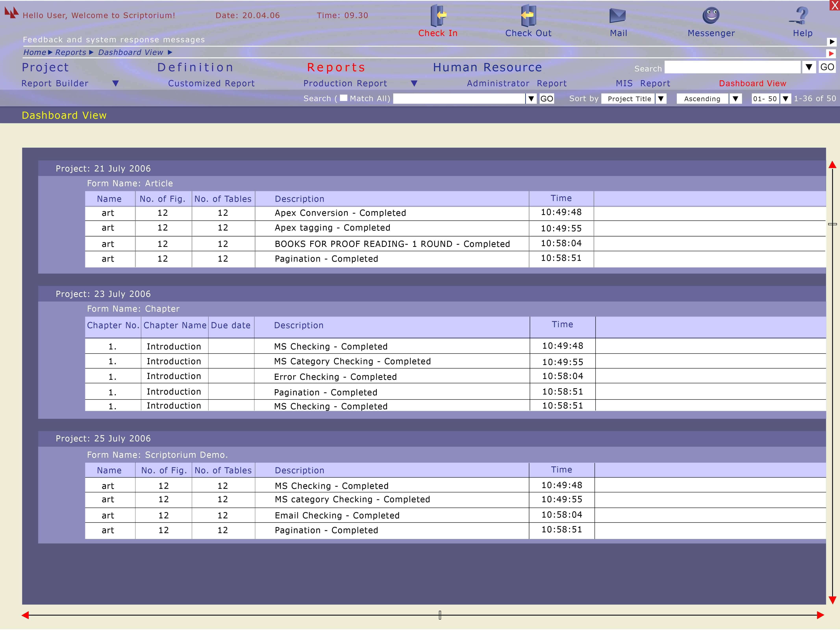Viewport: 840px width, 630px height.
Task: Expand the Report Builder dropdown arrow
Action: [x=116, y=83]
